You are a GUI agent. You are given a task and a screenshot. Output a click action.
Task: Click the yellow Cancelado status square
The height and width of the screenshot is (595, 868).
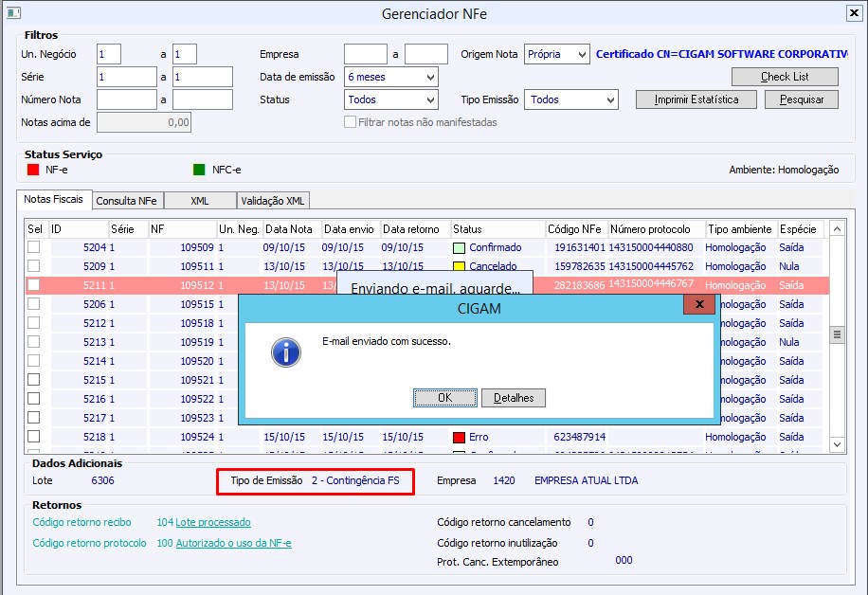coord(459,267)
